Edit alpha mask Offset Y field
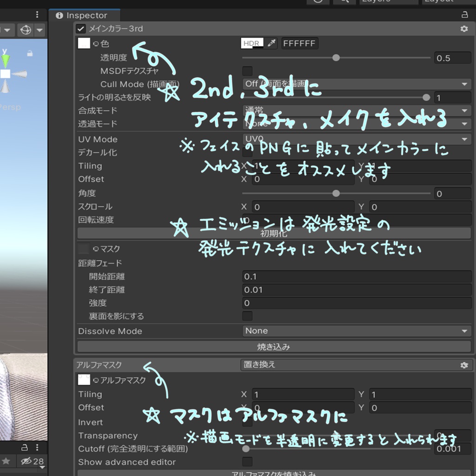 pos(420,408)
